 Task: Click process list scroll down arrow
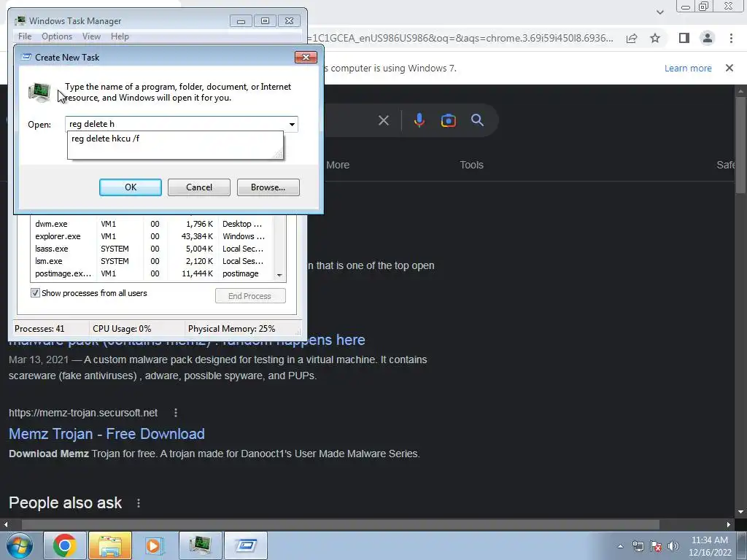[x=279, y=275]
